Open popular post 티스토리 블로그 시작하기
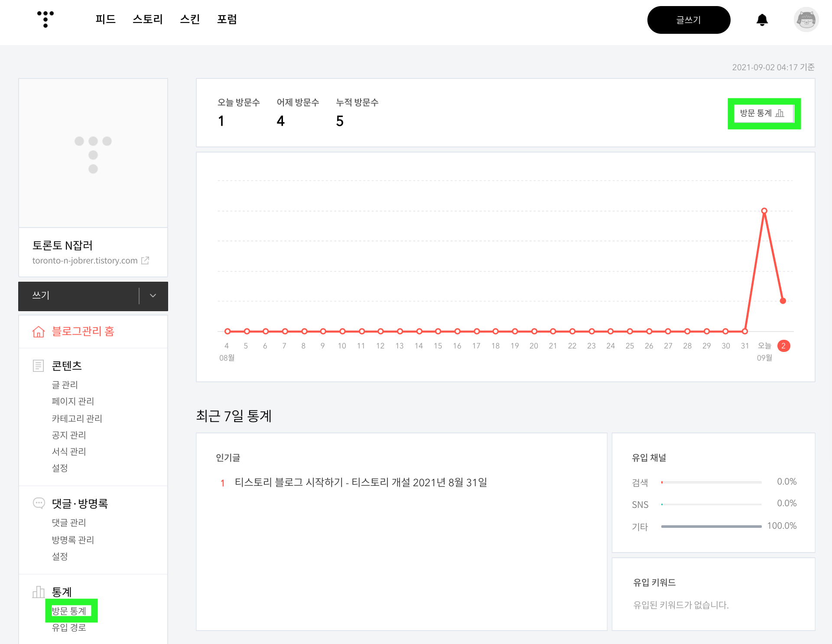The image size is (832, 644). [361, 482]
